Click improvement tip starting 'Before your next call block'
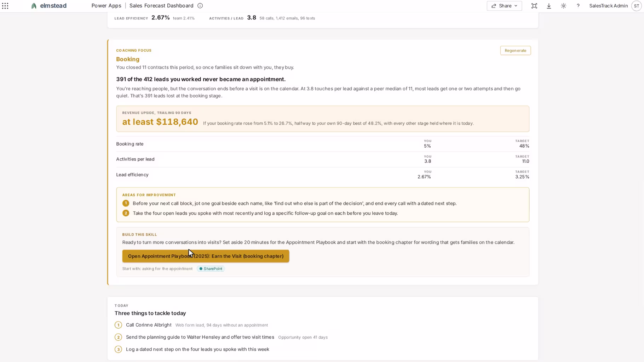Image resolution: width=644 pixels, height=362 pixels. click(295, 203)
